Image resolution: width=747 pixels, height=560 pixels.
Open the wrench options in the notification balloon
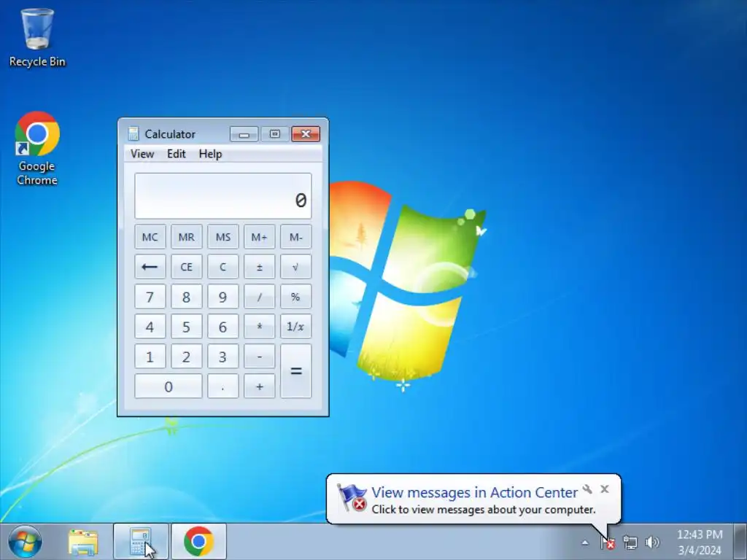click(587, 489)
